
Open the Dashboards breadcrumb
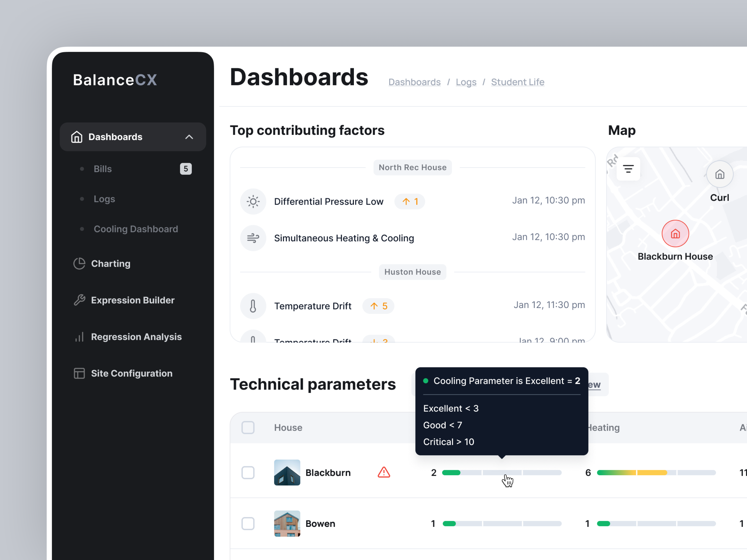pyautogui.click(x=414, y=82)
